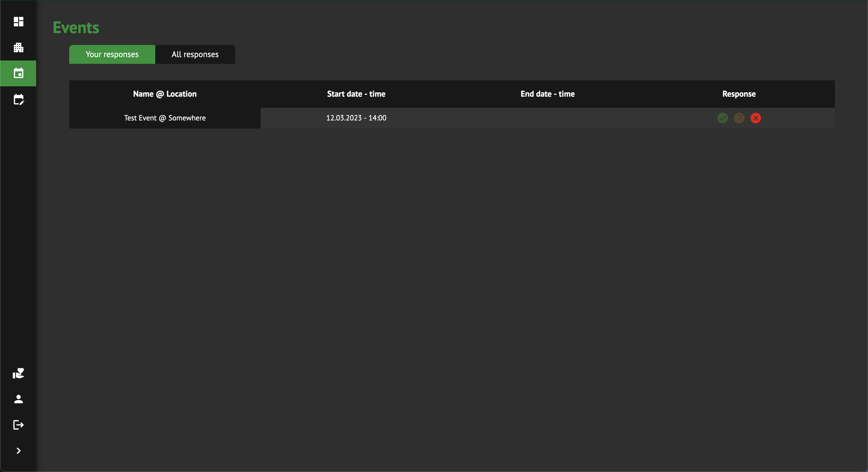
Task: Expand the sidebar with the chevron arrow
Action: (x=19, y=451)
